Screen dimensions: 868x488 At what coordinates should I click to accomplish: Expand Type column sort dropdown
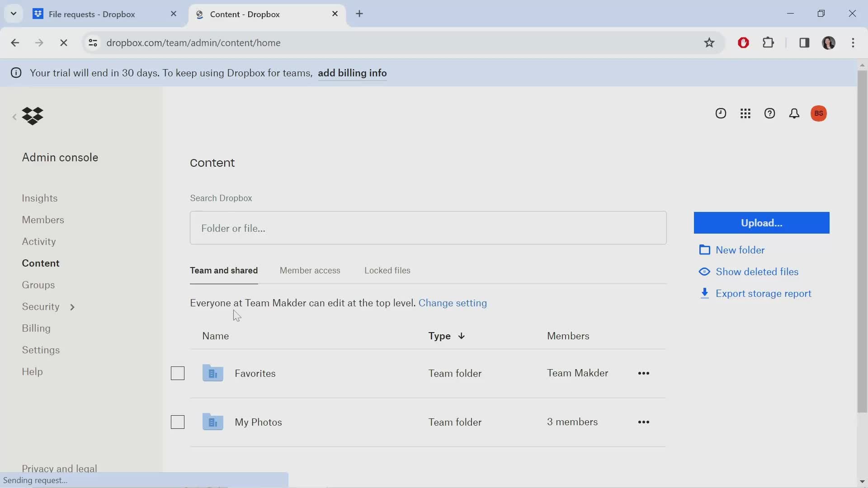(462, 335)
